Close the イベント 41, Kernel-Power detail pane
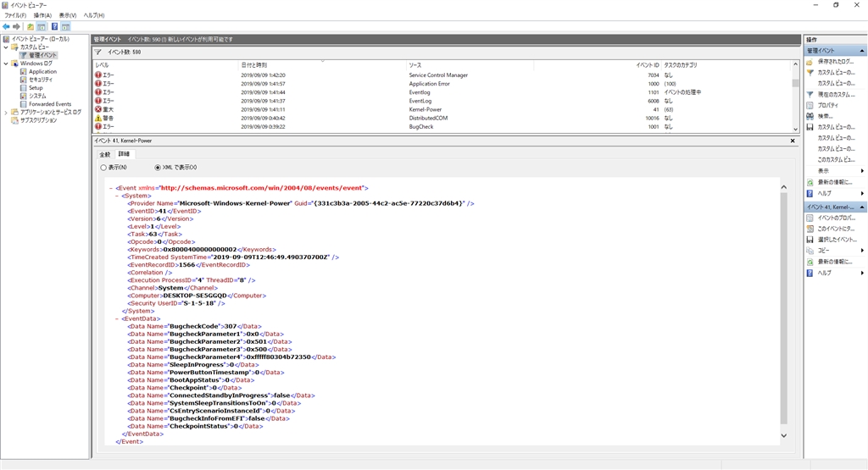 [x=793, y=141]
